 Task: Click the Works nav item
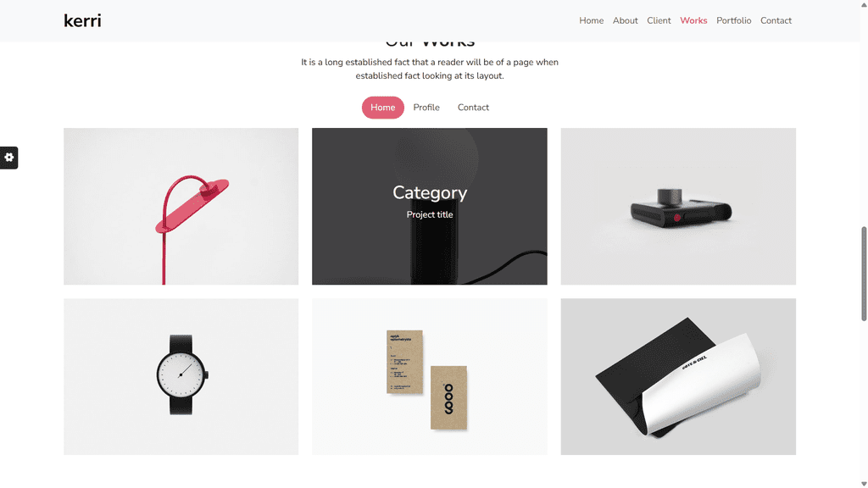(693, 20)
